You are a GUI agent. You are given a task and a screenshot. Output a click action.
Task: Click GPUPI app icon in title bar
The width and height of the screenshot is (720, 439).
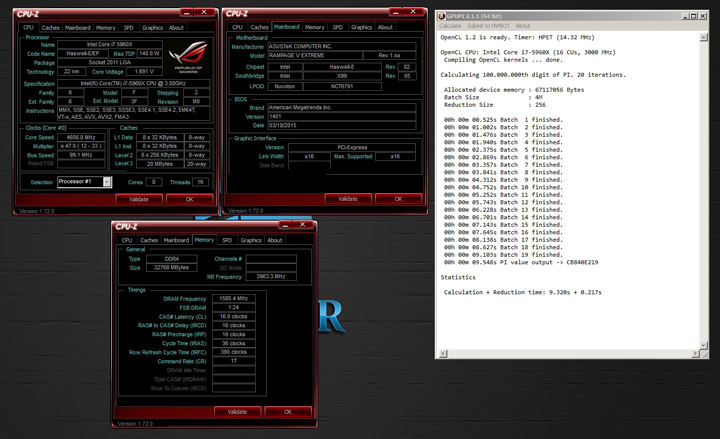[x=442, y=16]
